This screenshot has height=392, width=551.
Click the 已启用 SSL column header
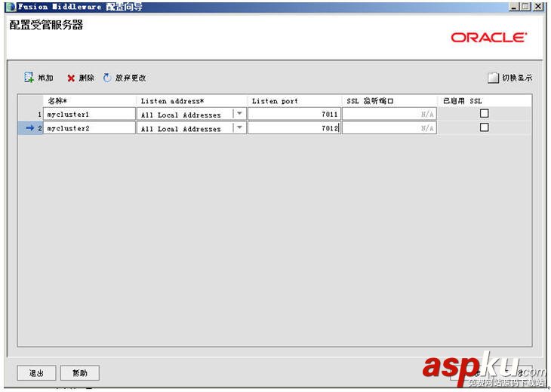485,101
